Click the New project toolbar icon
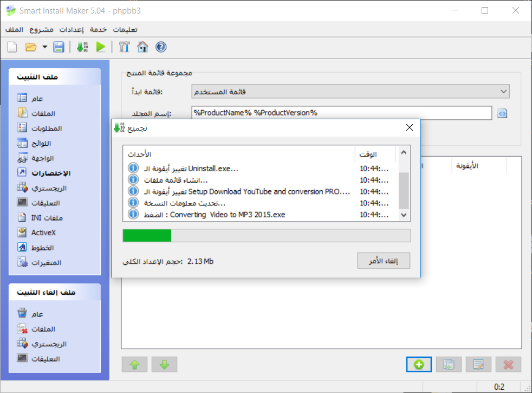532x393 pixels. point(12,47)
